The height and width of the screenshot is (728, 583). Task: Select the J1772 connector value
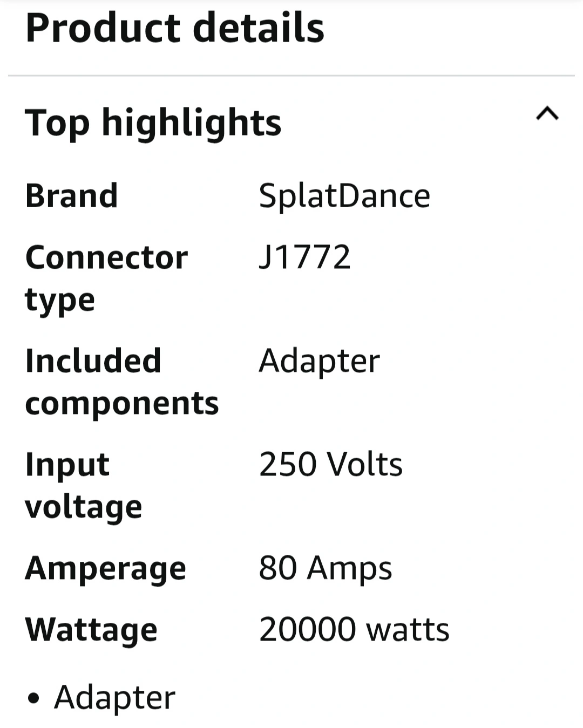[x=305, y=257]
